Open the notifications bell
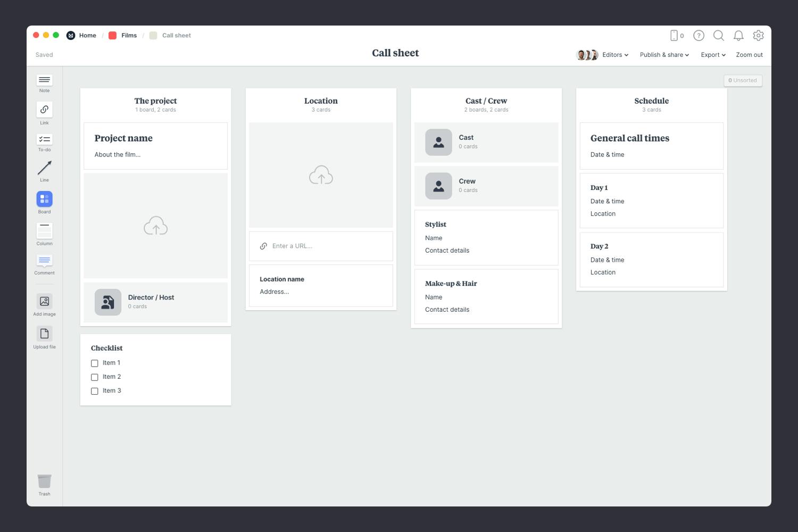Screen dimensions: 798x532 pos(738,36)
